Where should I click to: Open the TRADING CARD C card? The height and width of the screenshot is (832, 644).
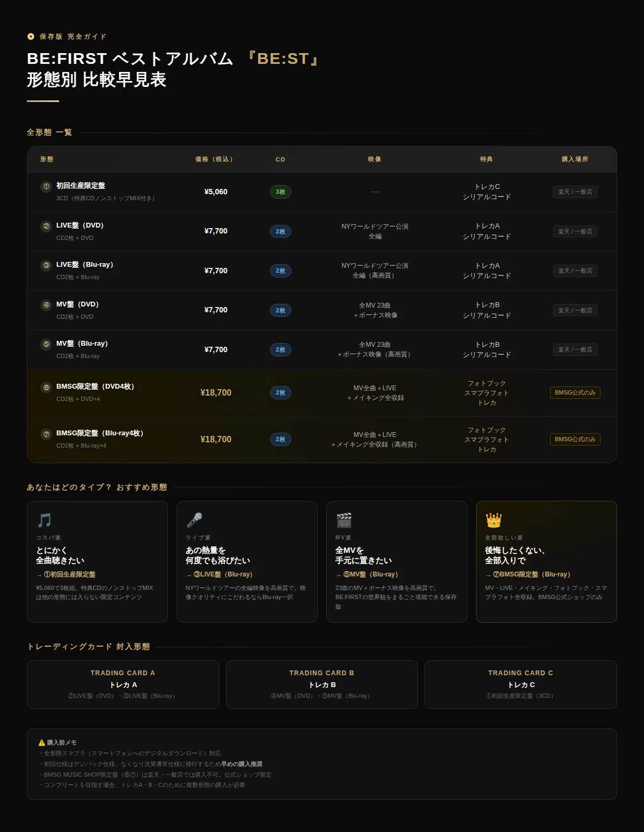pos(521,684)
